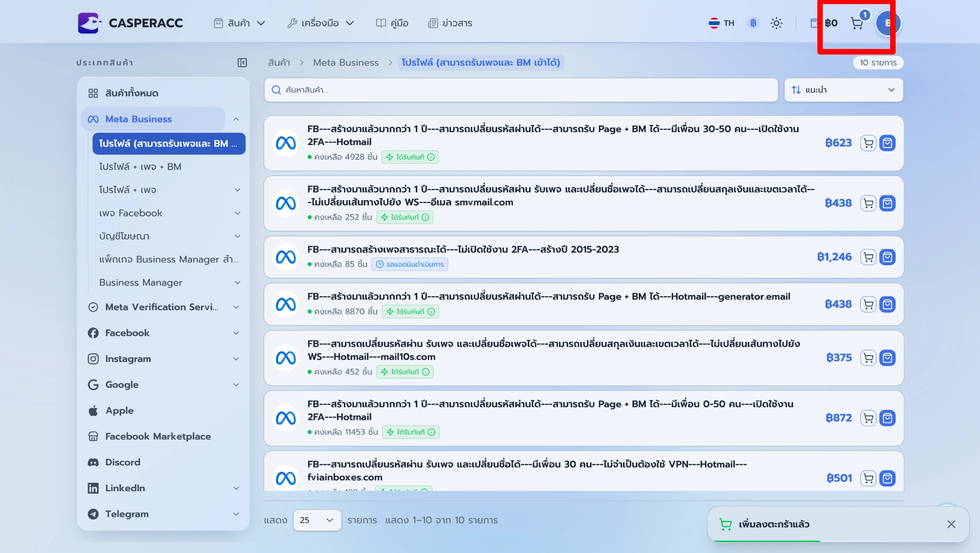Select แพ็กเกจ Business Manager subcategory
980x553 pixels.
[168, 259]
